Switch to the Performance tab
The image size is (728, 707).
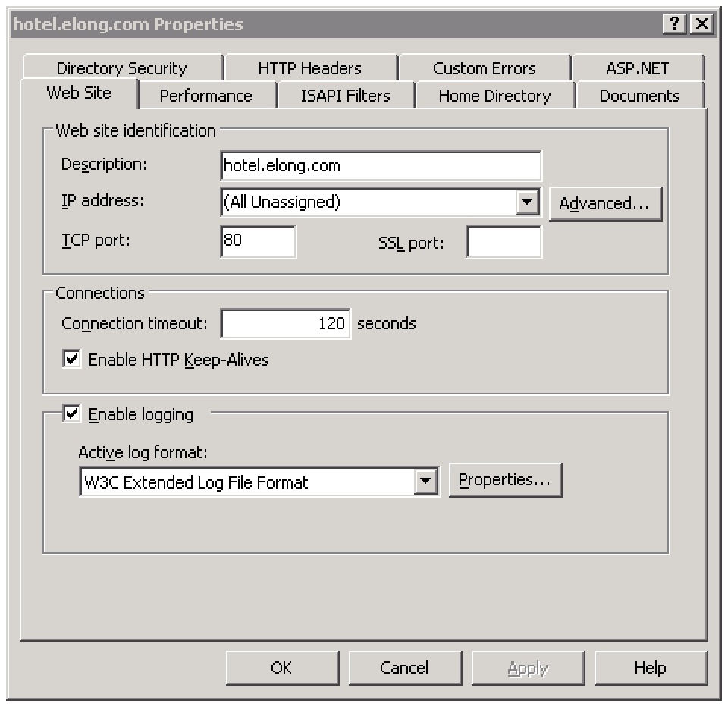pos(206,96)
